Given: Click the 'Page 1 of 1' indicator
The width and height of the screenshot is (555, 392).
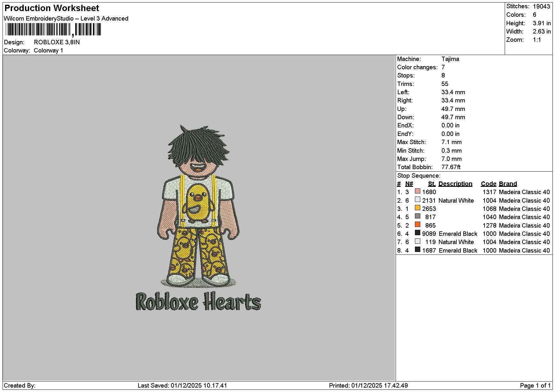Looking at the screenshot, I should point(535,386).
